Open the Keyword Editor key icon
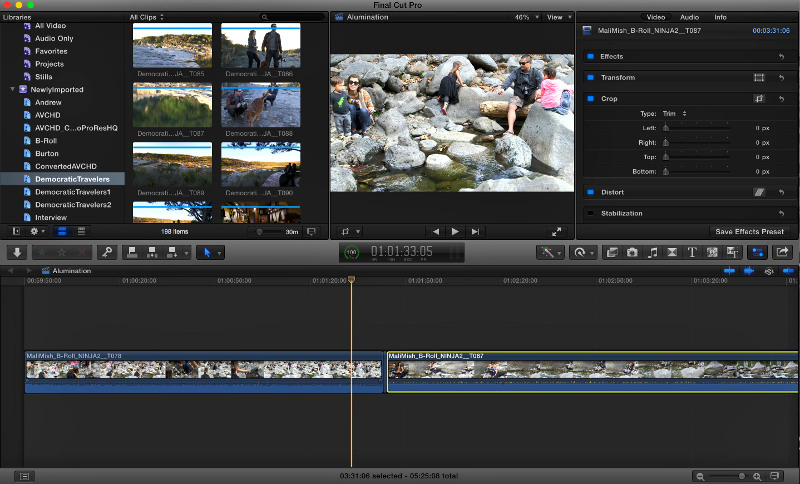The height and width of the screenshot is (484, 800). point(107,253)
